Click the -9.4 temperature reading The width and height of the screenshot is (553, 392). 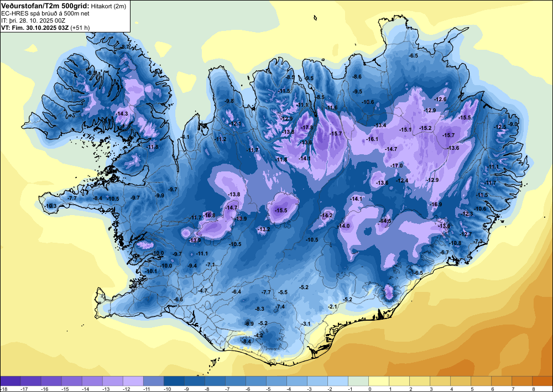(192, 266)
